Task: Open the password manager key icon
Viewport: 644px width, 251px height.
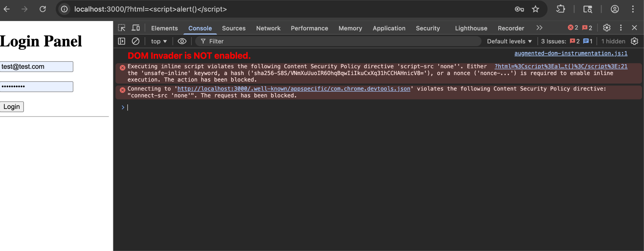Action: 519,9
